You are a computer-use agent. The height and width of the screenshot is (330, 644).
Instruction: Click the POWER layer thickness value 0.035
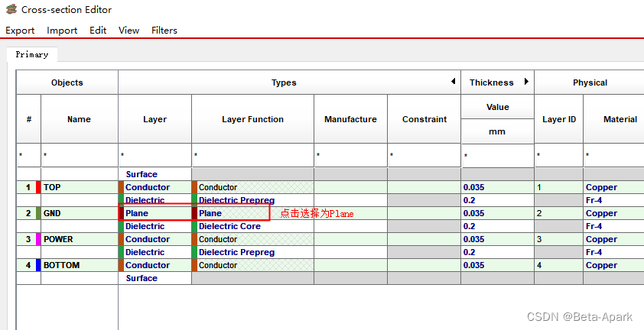tap(497, 239)
